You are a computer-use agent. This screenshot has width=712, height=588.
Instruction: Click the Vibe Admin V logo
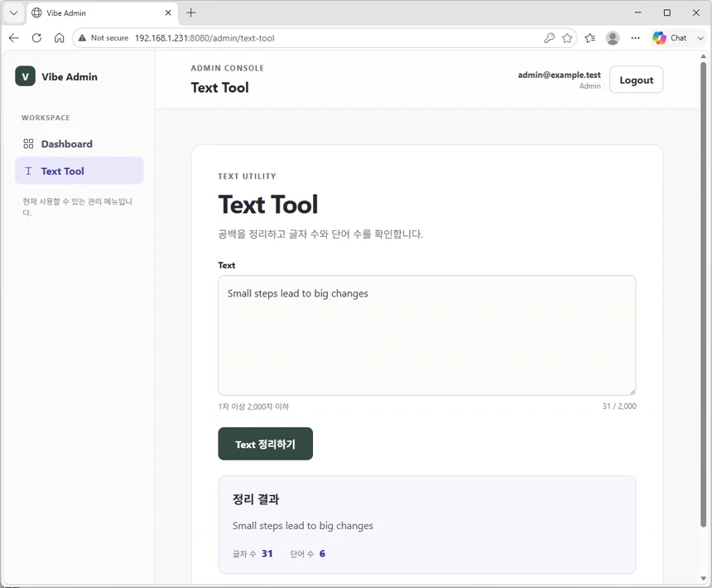pos(25,76)
